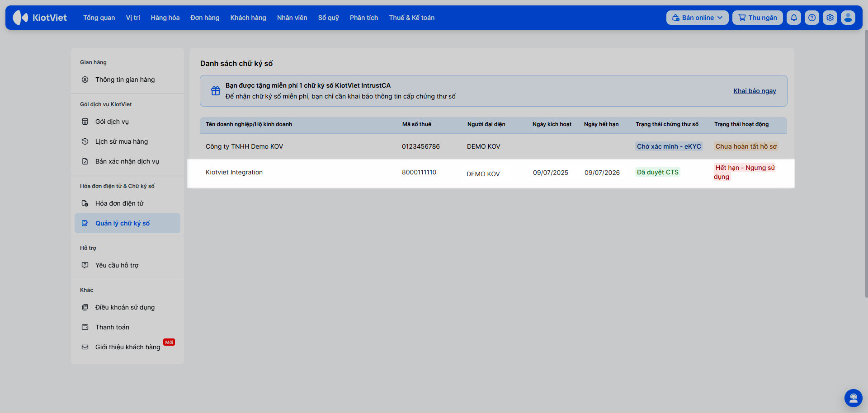The height and width of the screenshot is (413, 868).
Task: Open the Tổng quan menu
Action: click(99, 18)
